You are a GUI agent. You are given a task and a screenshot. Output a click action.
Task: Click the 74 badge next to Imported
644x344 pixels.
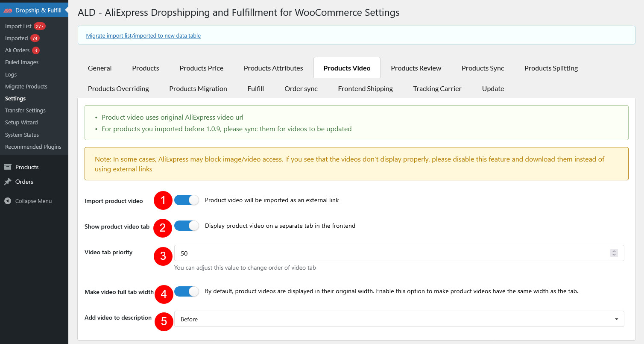(35, 38)
